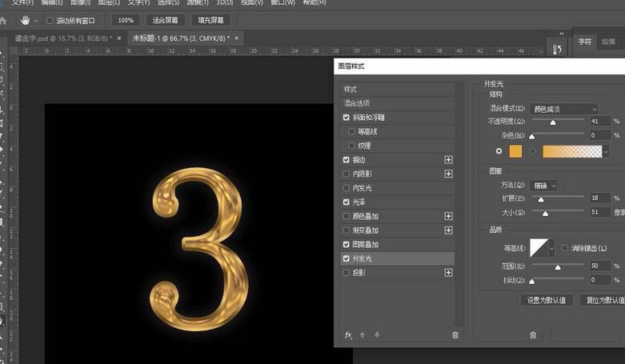Uncheck the 斜面和浮雕 effect
The width and height of the screenshot is (625, 364).
pyautogui.click(x=346, y=118)
